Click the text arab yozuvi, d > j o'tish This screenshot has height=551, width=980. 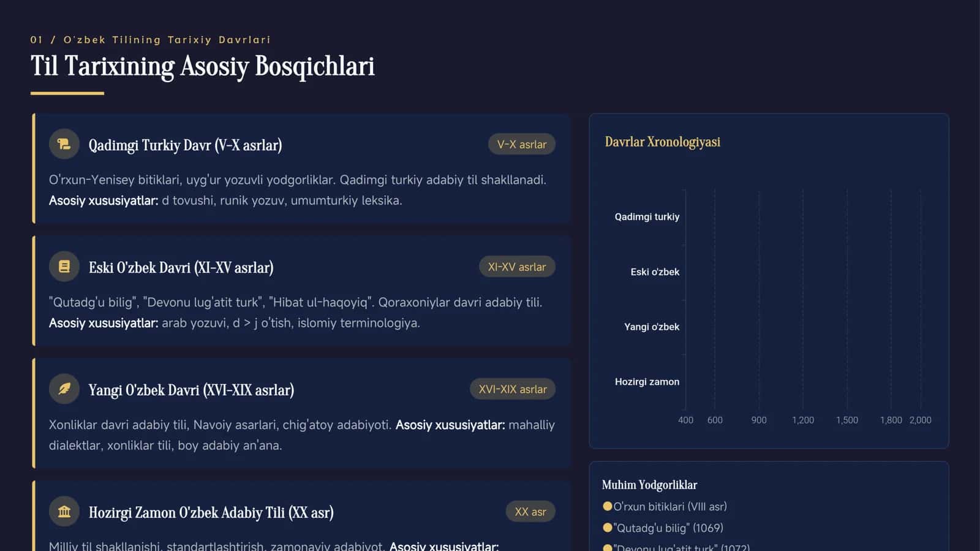227,323
